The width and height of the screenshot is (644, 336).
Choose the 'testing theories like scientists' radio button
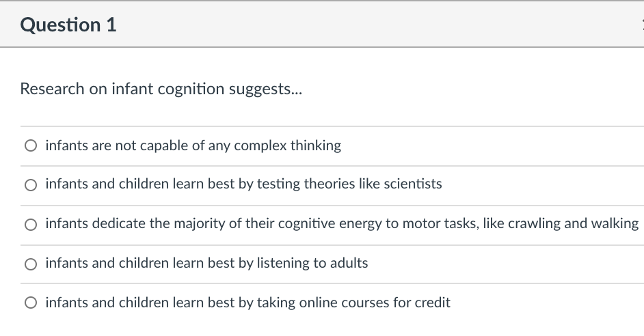click(31, 185)
